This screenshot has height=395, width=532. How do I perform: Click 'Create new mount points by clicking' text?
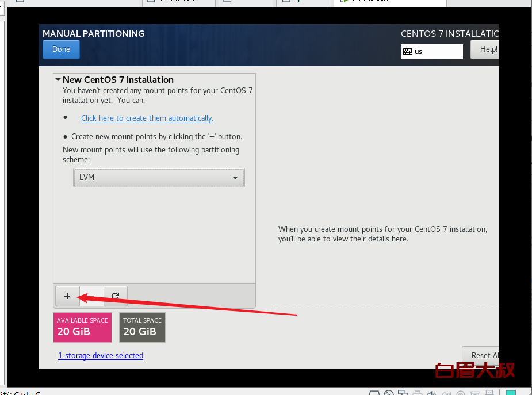click(x=157, y=137)
